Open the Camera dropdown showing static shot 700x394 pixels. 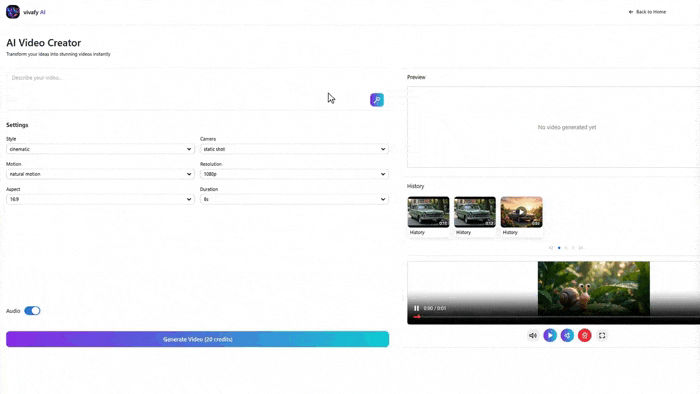(294, 149)
